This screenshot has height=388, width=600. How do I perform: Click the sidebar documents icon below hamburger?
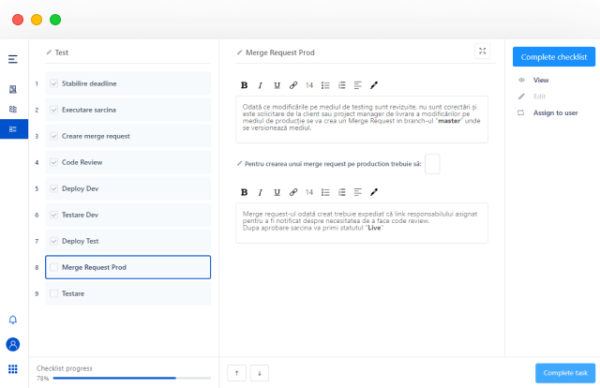pos(13,89)
